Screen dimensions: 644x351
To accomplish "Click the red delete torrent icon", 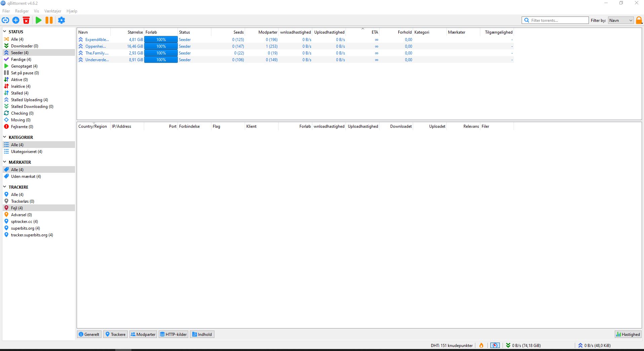I will tap(26, 20).
